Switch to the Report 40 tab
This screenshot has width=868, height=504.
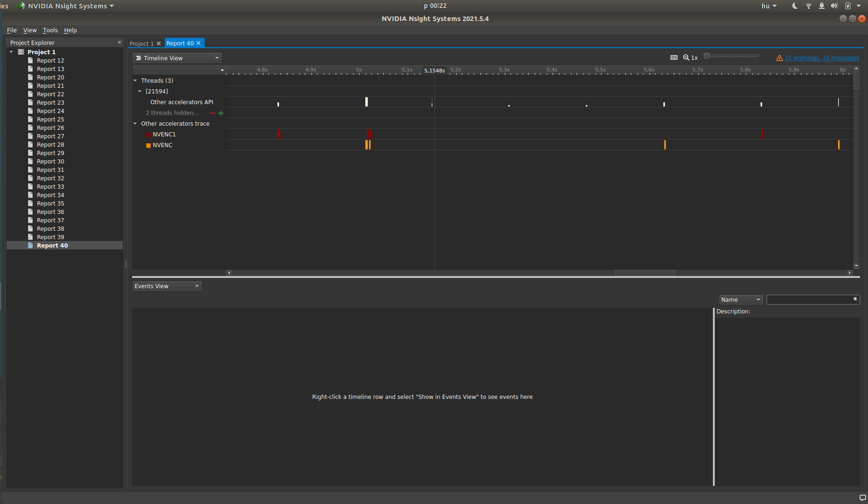pyautogui.click(x=180, y=43)
